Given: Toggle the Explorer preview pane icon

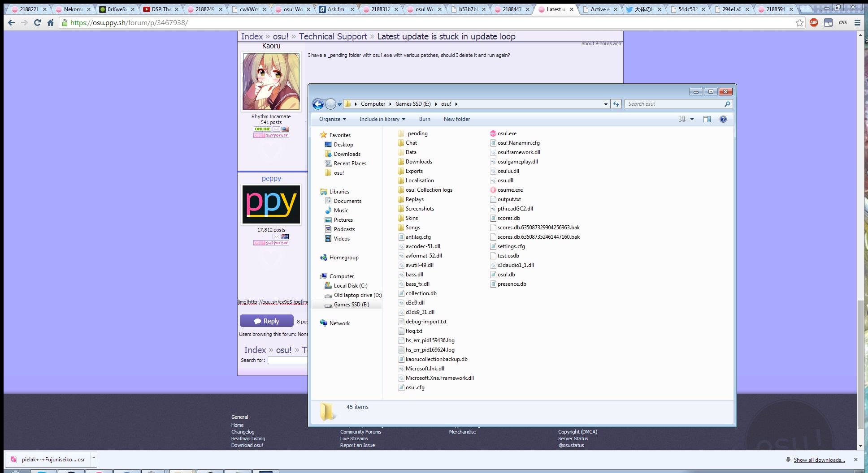Looking at the screenshot, I should coord(707,119).
